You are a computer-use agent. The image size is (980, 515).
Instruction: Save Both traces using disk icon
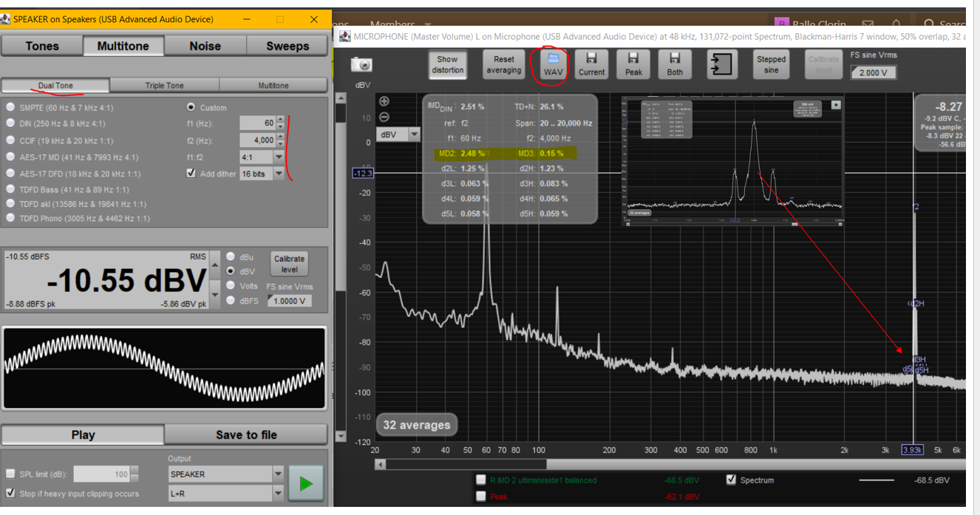click(x=675, y=64)
